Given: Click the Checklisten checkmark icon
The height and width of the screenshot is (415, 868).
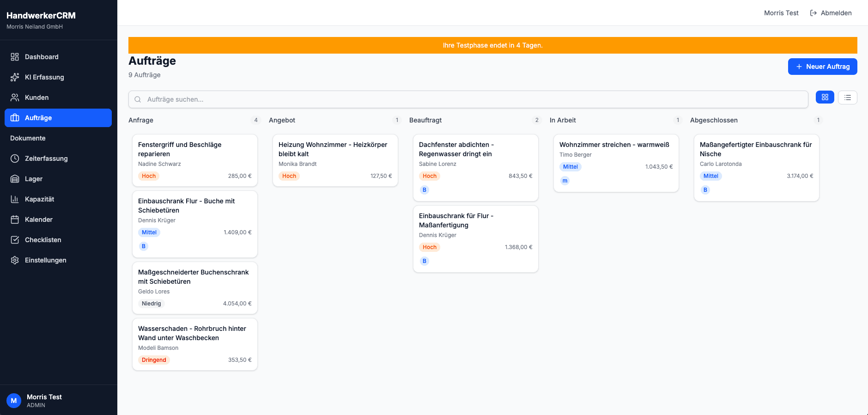Looking at the screenshot, I should tap(15, 240).
